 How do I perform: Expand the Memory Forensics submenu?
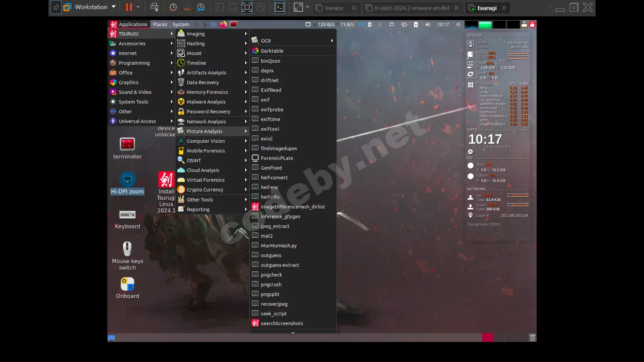(x=212, y=92)
